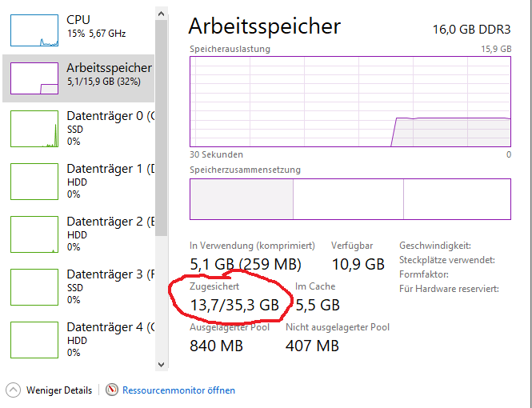Click the Im Cache 5,5 GB value
Screen dimensions: 532x408
(x=318, y=305)
